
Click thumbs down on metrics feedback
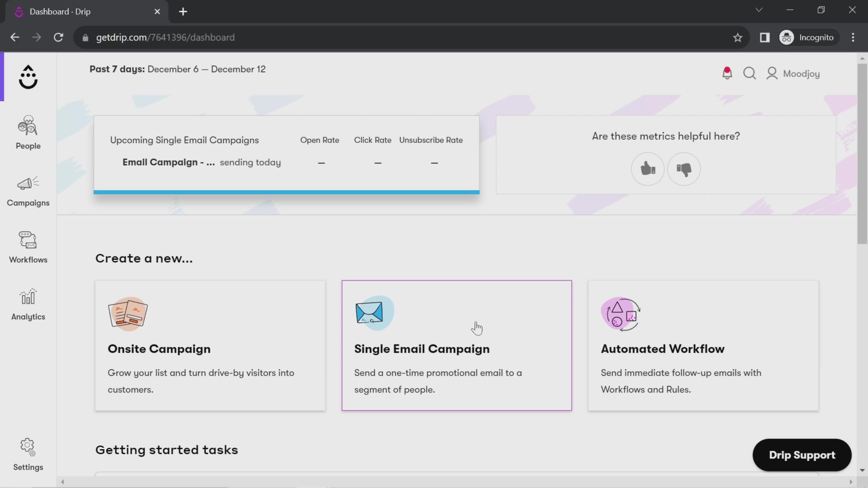pos(684,168)
